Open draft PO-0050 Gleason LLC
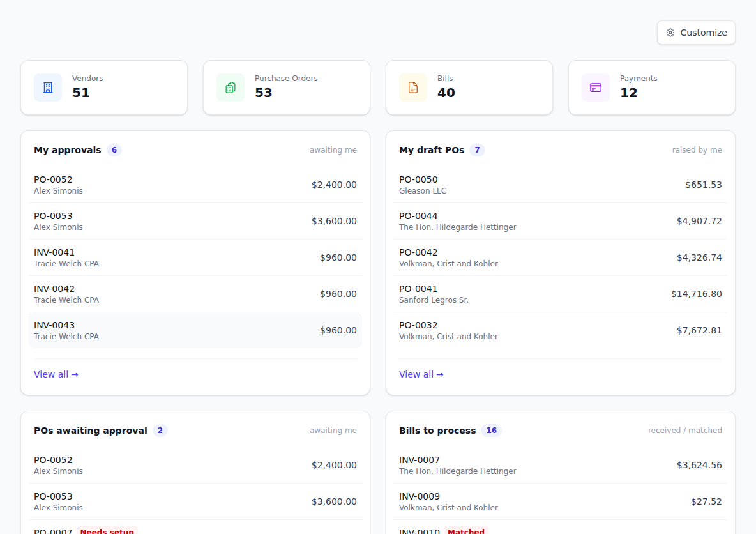Image resolution: width=756 pixels, height=534 pixels. pyautogui.click(x=561, y=185)
